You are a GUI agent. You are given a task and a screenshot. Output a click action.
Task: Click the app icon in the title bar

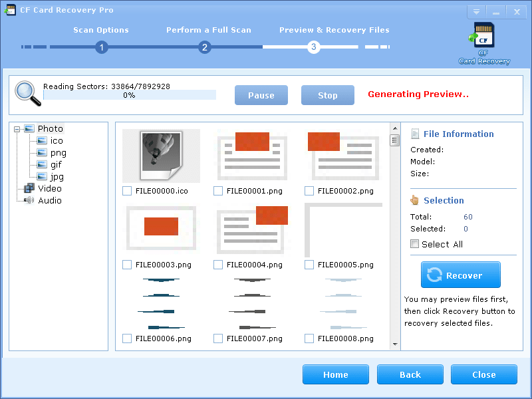10,10
